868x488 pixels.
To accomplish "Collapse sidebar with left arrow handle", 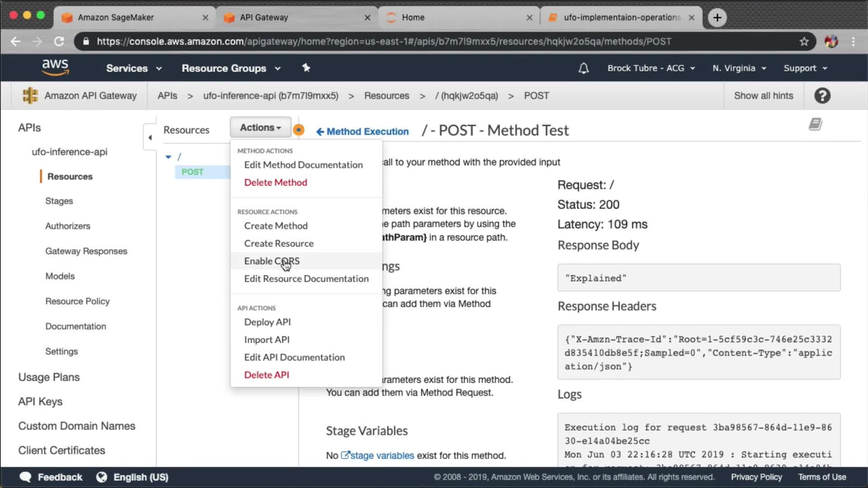I will (150, 137).
